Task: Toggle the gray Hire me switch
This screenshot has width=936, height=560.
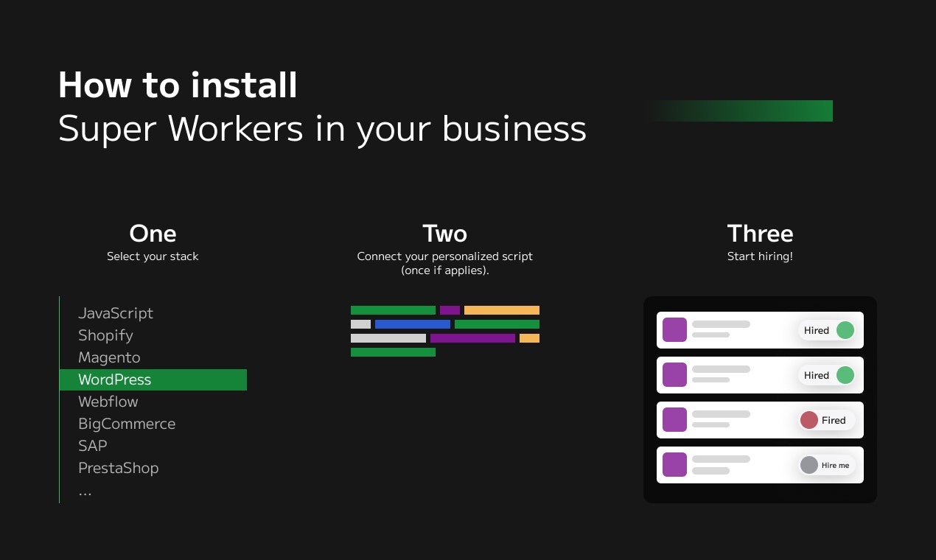Action: pyautogui.click(x=827, y=465)
